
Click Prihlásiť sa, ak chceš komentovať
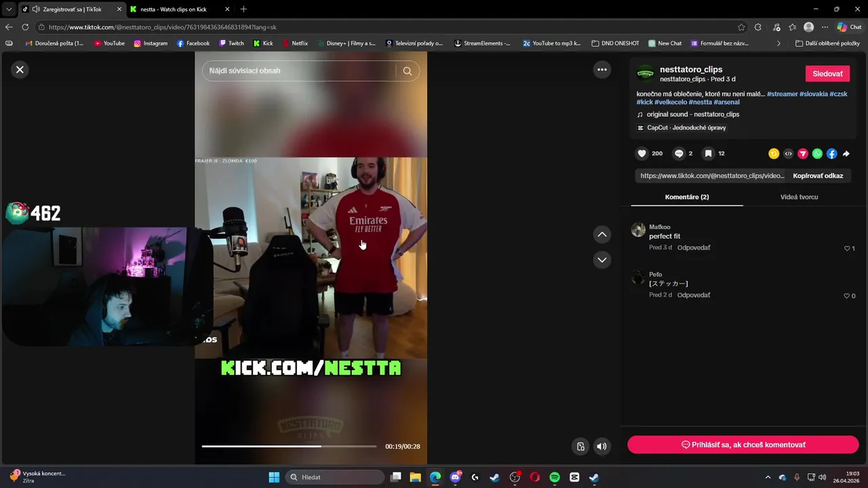[743, 445]
